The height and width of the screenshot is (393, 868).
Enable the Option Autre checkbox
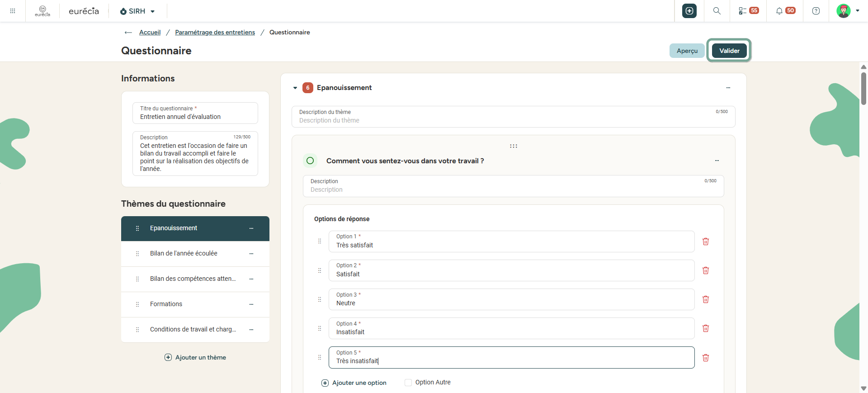pos(408,383)
